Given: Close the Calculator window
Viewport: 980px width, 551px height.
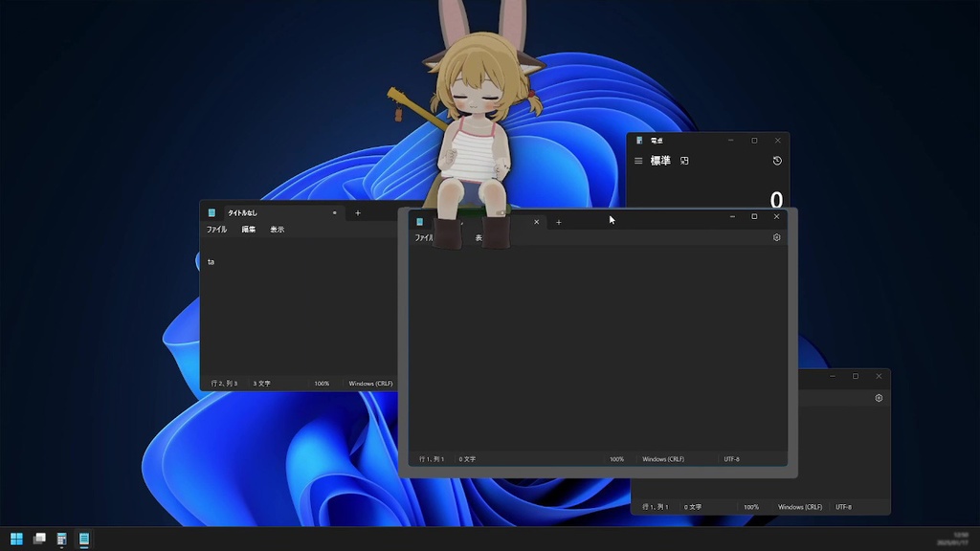Looking at the screenshot, I should click(777, 141).
